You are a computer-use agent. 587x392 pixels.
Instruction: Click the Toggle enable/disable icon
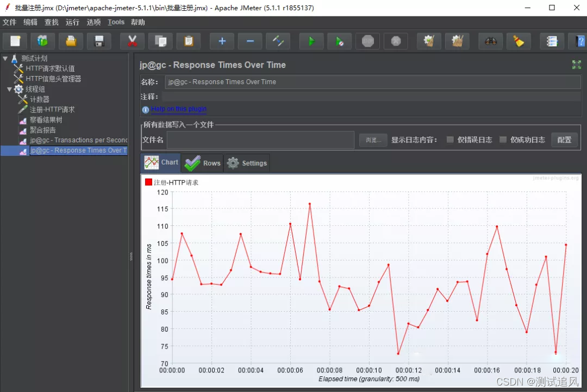[x=278, y=41]
